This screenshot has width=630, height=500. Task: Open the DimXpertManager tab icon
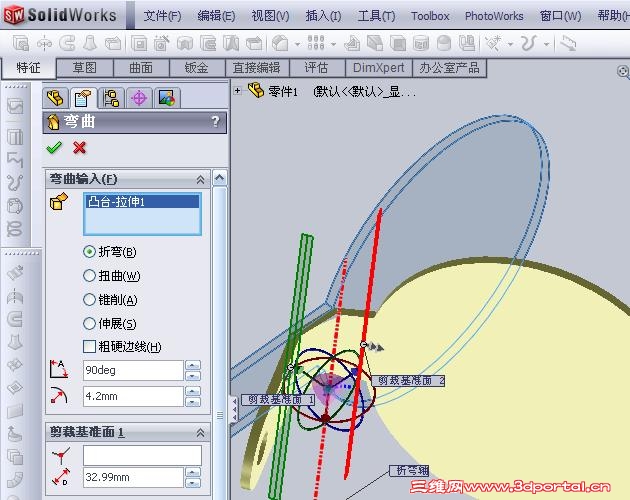click(139, 98)
